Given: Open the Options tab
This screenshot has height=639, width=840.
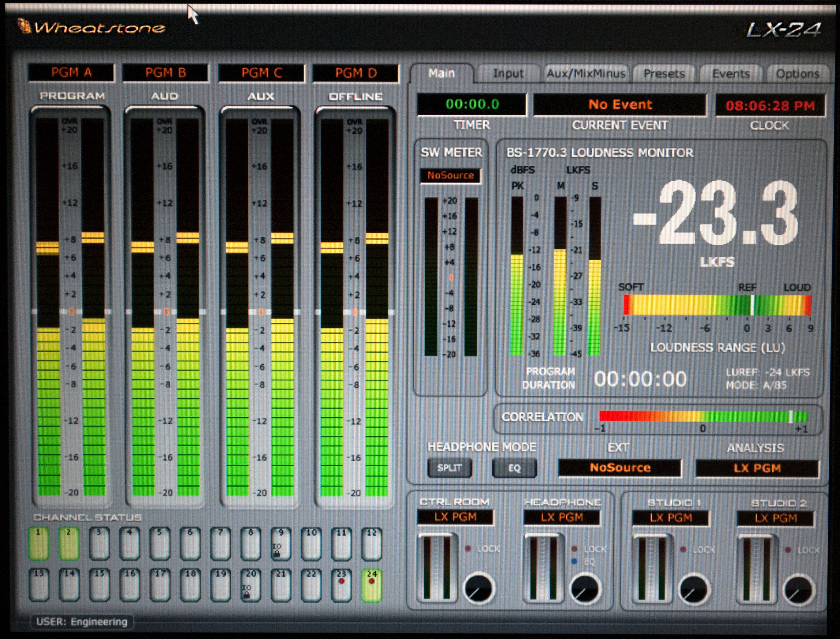Looking at the screenshot, I should (797, 74).
